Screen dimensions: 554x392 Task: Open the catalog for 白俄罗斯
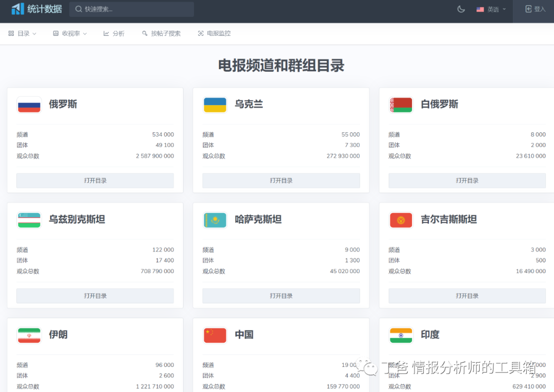click(x=467, y=181)
